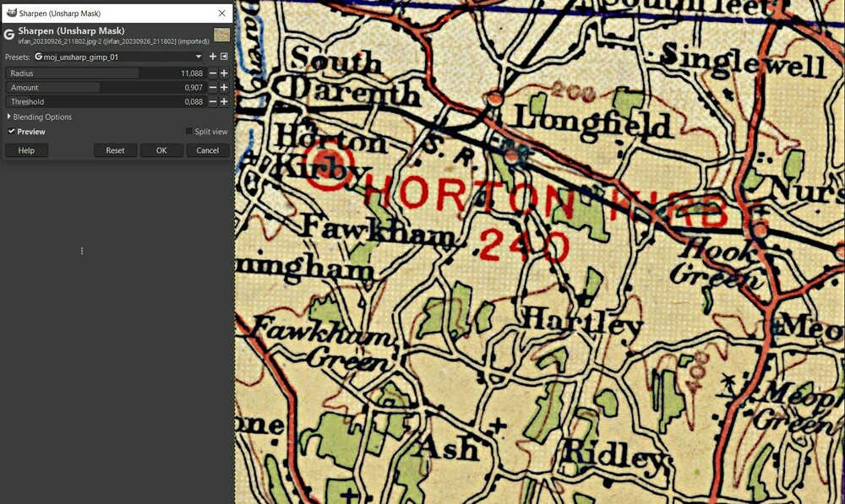
Task: Open the manage presets menu icon
Action: (x=224, y=57)
